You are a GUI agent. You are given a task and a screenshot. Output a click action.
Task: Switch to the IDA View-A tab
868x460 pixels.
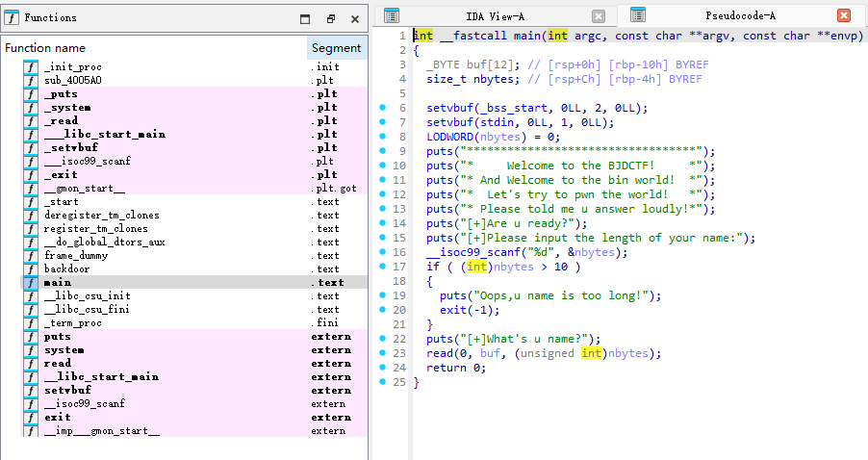pyautogui.click(x=494, y=16)
